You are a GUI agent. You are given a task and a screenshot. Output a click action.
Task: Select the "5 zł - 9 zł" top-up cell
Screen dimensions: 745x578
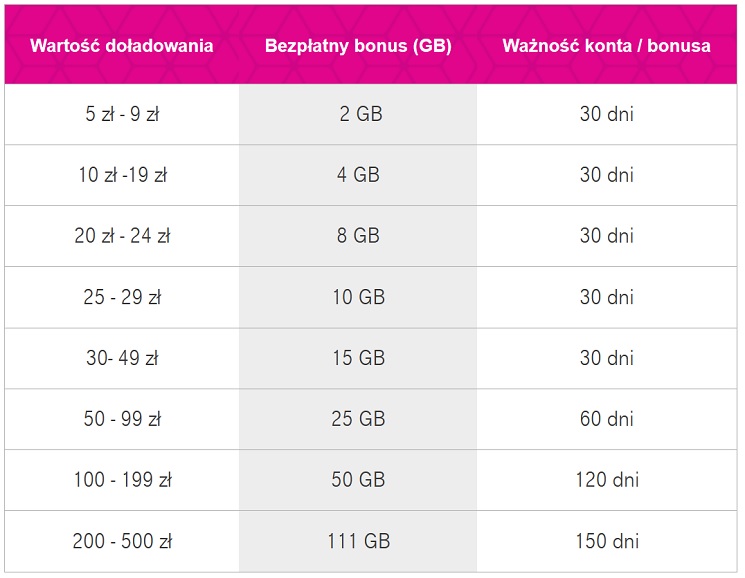point(122,114)
